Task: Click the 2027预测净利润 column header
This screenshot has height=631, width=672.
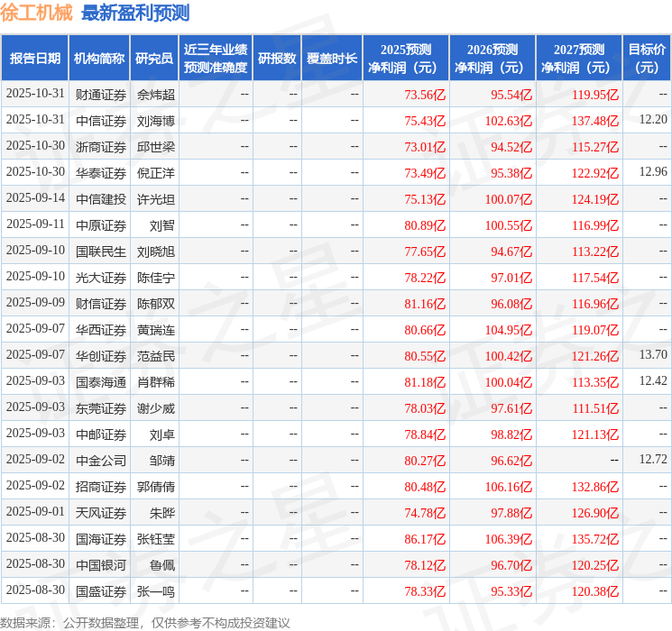Action: click(x=579, y=59)
